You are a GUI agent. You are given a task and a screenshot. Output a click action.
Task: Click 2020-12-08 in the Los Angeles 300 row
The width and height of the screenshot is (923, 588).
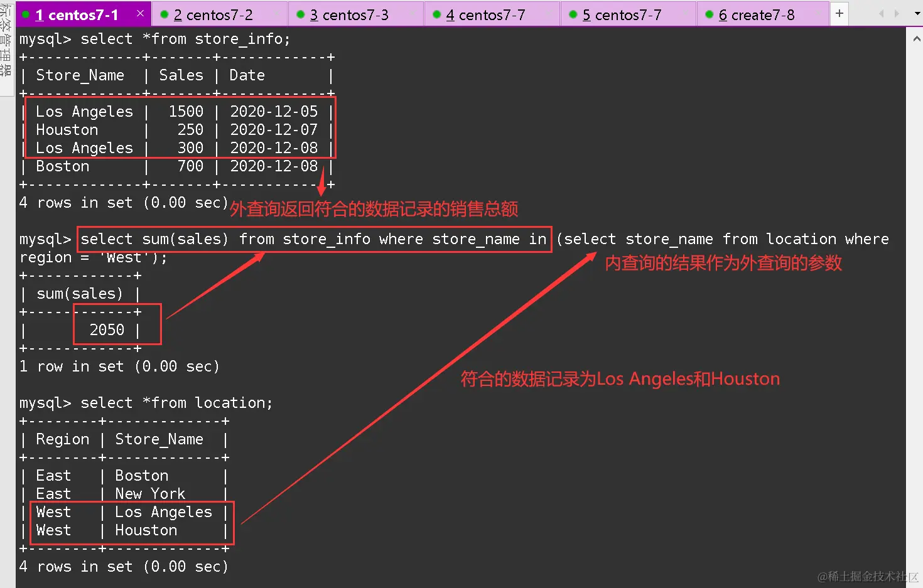pyautogui.click(x=274, y=148)
